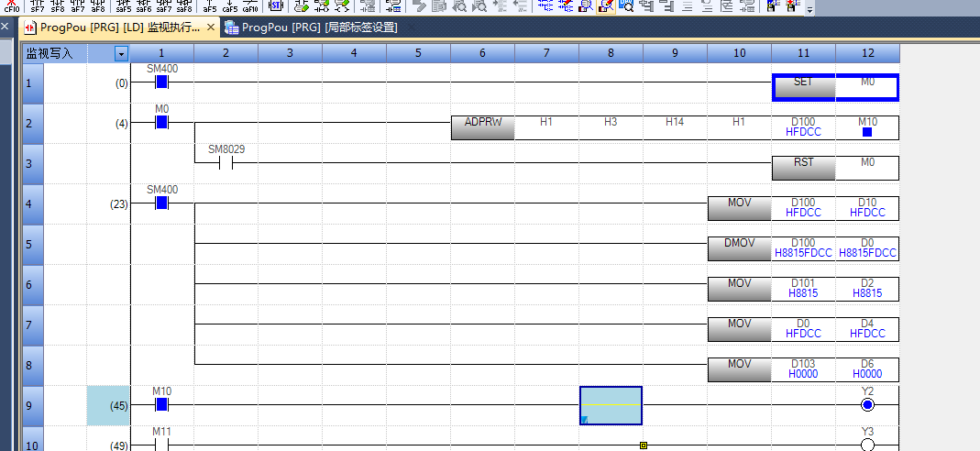
Task: Select the caF10 line toolbar icon
Action: 249,6
